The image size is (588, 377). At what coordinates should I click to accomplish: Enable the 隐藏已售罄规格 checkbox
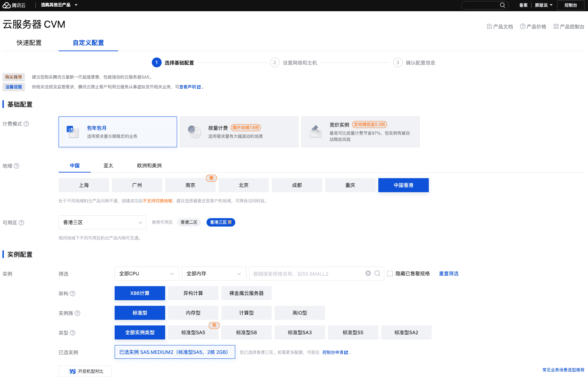tap(390, 274)
